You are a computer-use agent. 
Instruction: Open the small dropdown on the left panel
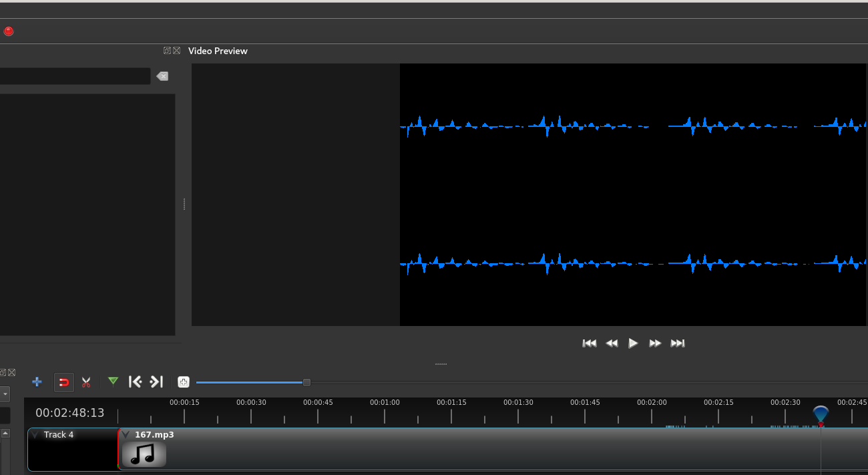[x=5, y=394]
